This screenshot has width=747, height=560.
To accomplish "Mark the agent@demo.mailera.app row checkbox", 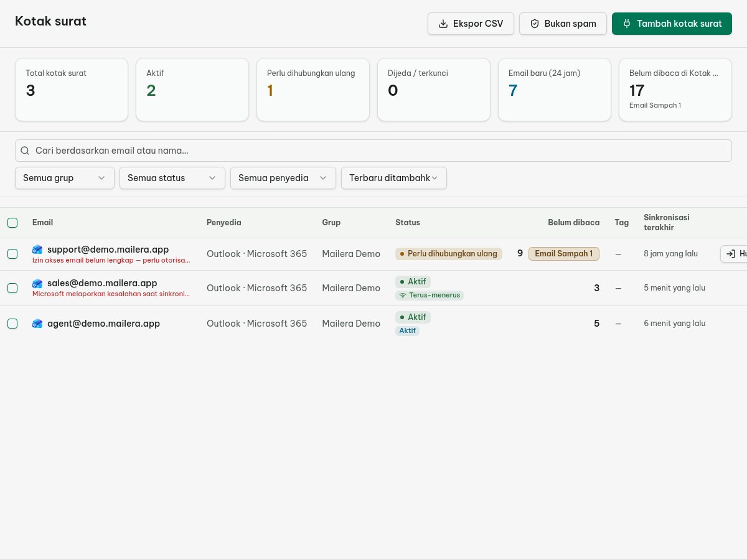I will [12, 324].
